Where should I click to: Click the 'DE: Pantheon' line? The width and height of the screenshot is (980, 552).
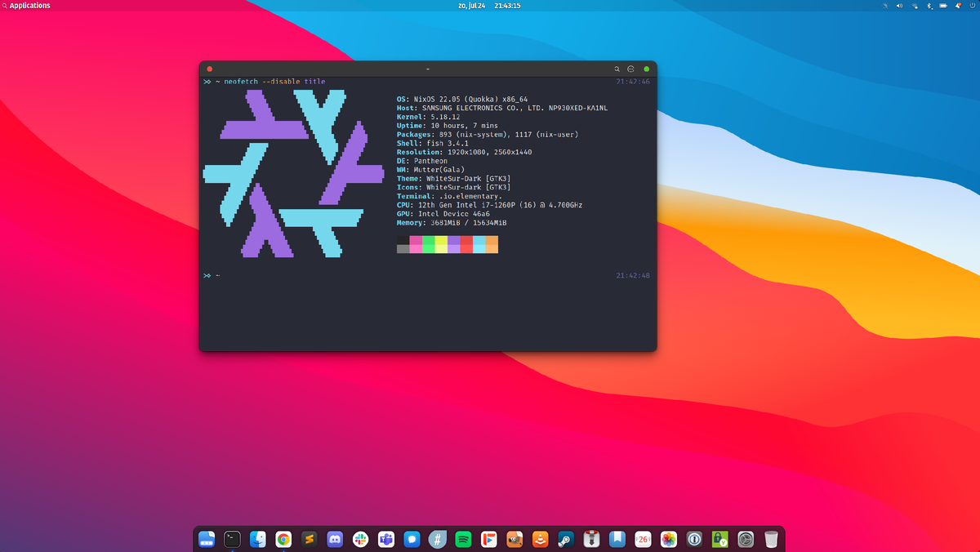click(x=422, y=161)
